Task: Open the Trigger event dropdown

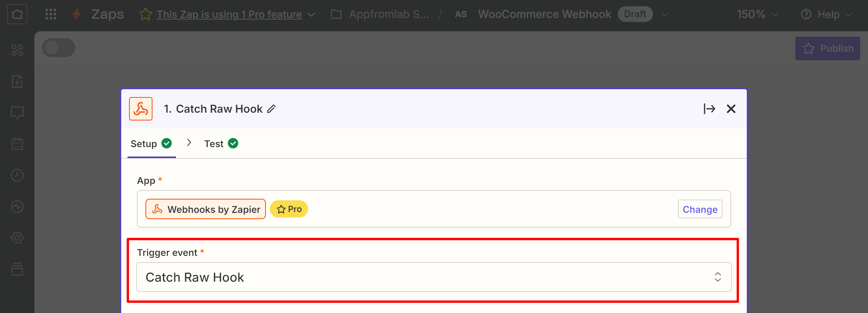Action: tap(434, 277)
